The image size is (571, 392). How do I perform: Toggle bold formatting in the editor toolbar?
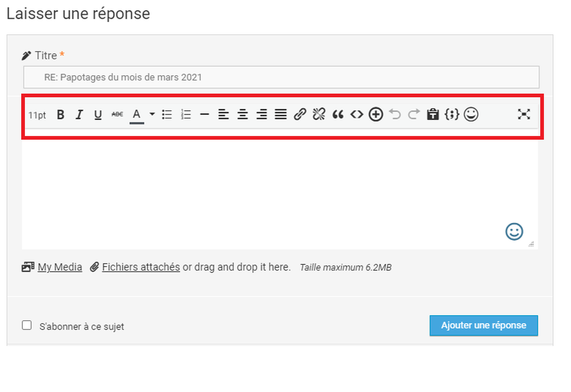point(61,115)
